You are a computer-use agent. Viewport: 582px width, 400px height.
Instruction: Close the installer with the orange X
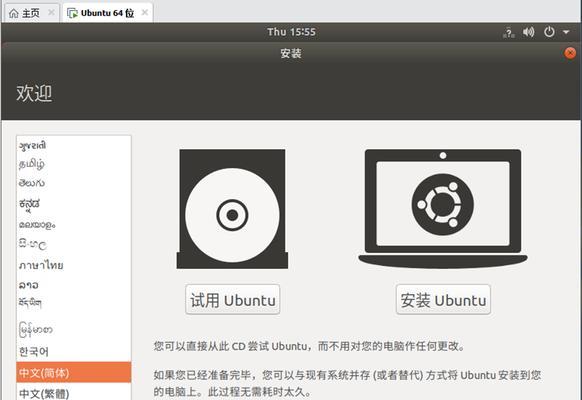[x=570, y=53]
